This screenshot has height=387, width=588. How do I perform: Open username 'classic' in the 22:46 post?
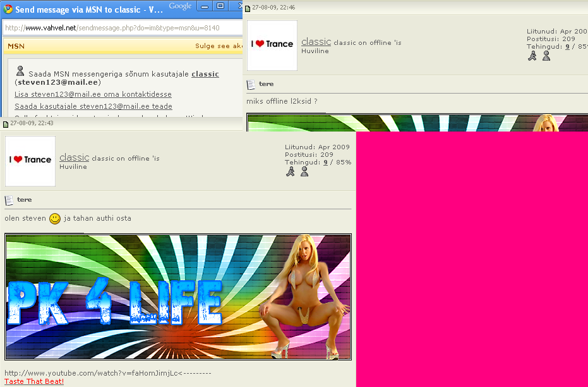point(316,42)
